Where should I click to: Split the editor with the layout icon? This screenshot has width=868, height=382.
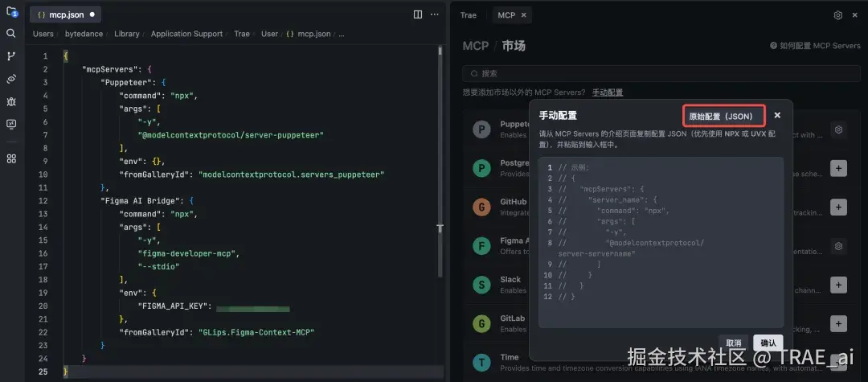[x=418, y=14]
